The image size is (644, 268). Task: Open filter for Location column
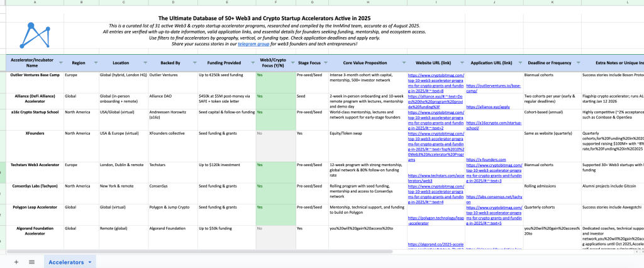[x=145, y=63]
